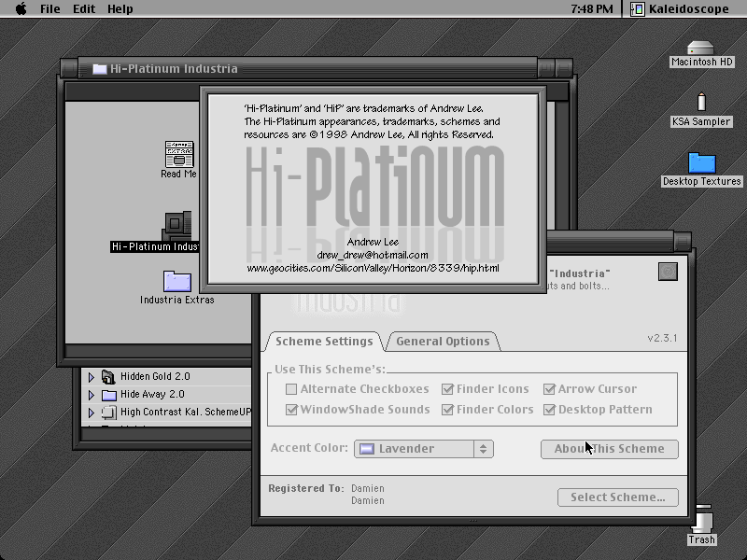Open the Apple menu

pos(21,8)
